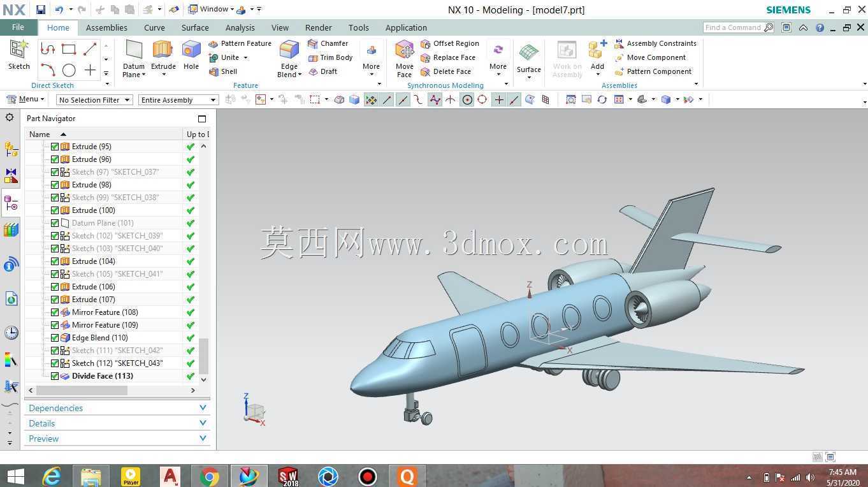
Task: Toggle Sketch (112) SKETCH_043 checkbox
Action: pos(55,363)
